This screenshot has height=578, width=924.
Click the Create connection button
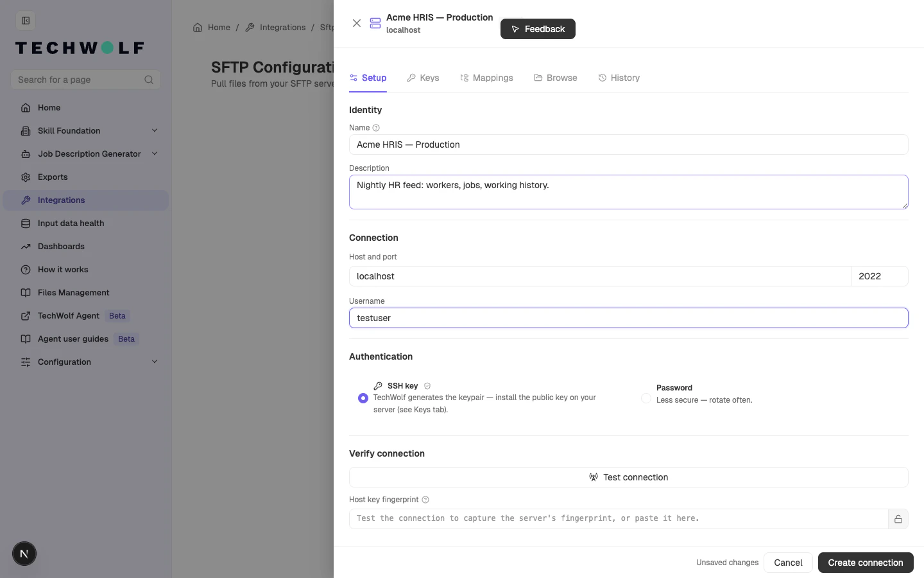[866, 563]
